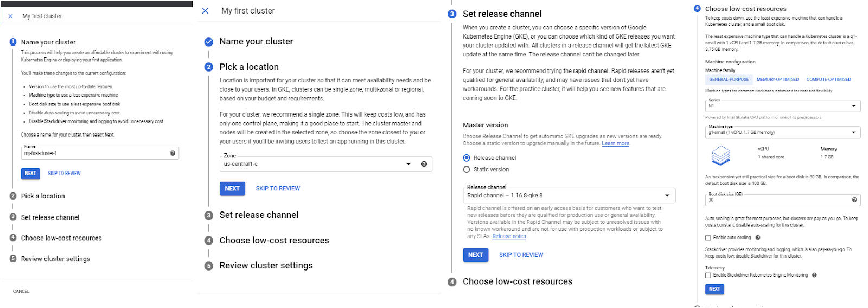Click the help icon in the Name field
The width and height of the screenshot is (868, 308).
(173, 153)
